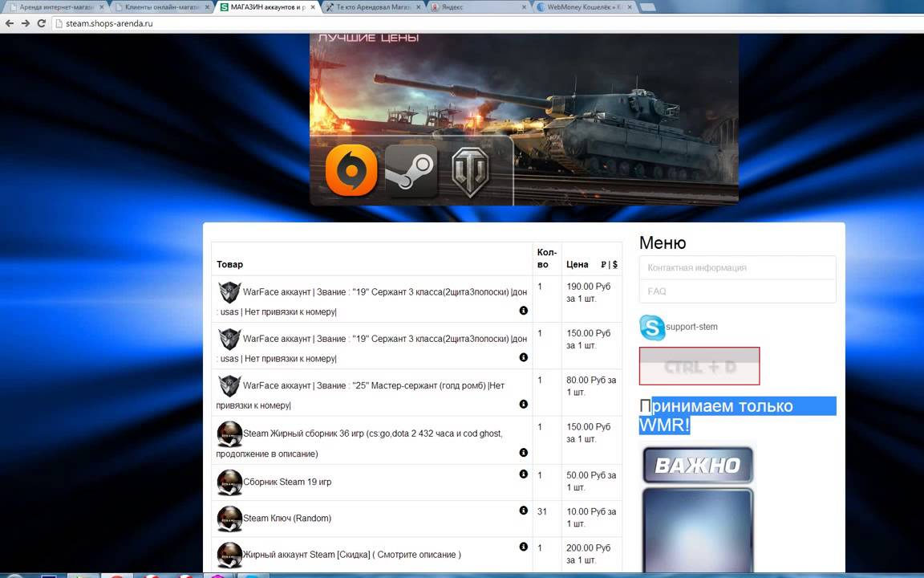The width and height of the screenshot is (924, 578).
Task: Go back using the browser back arrow
Action: tap(10, 23)
